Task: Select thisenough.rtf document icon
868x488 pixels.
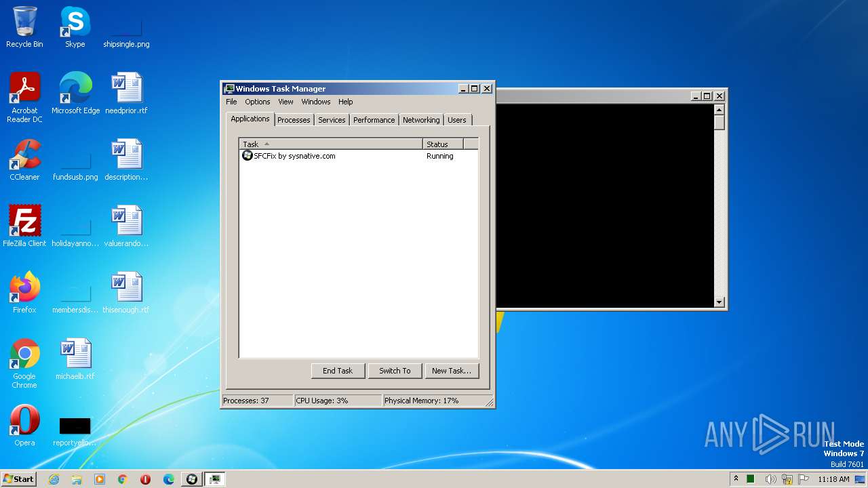Action: [126, 293]
